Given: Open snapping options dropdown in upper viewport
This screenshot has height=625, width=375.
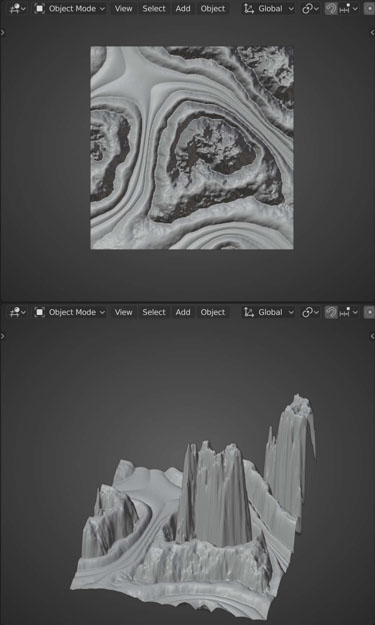Looking at the screenshot, I should [348, 8].
